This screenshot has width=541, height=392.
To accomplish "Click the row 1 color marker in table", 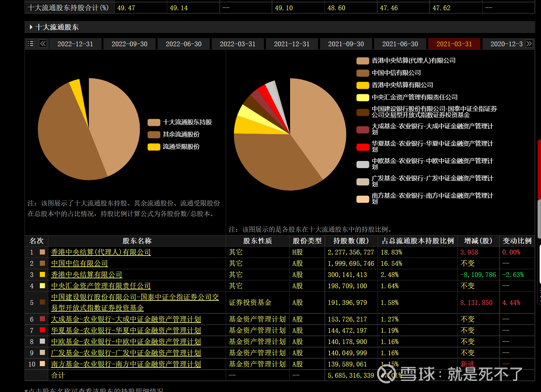I will pyautogui.click(x=42, y=252).
